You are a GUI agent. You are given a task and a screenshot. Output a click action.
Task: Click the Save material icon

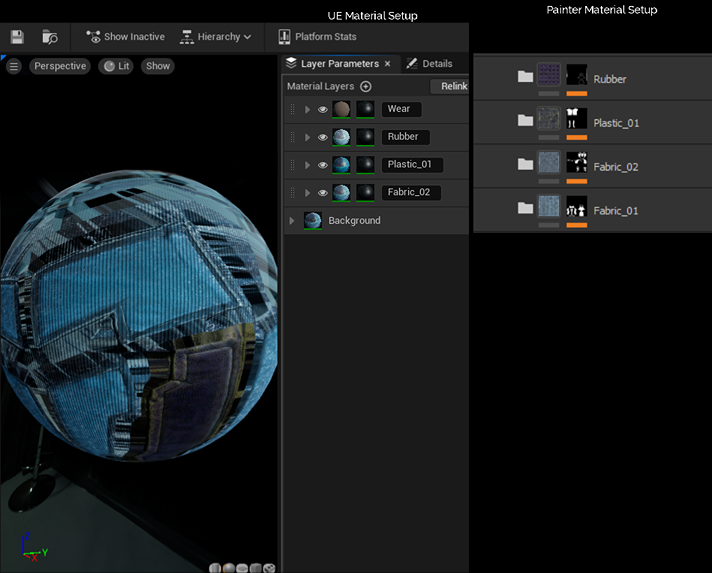click(x=17, y=37)
